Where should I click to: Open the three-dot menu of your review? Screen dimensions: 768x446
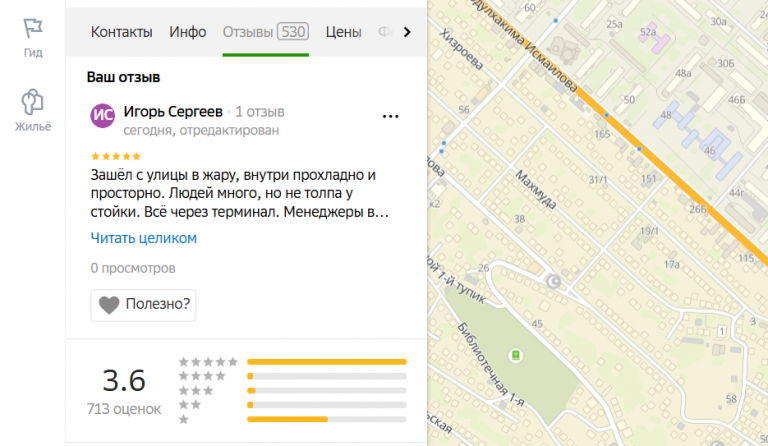tap(390, 117)
